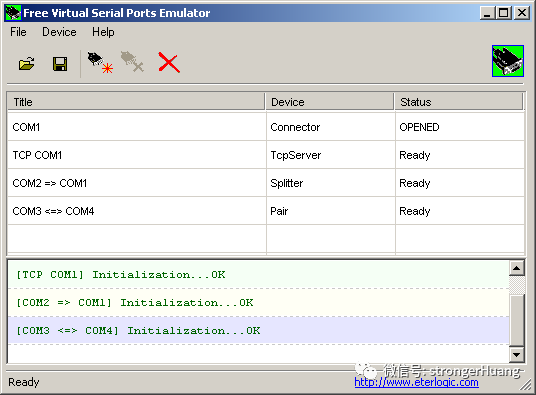Click the red X delete icon
Viewport: 536px width, 395px height.
(169, 62)
